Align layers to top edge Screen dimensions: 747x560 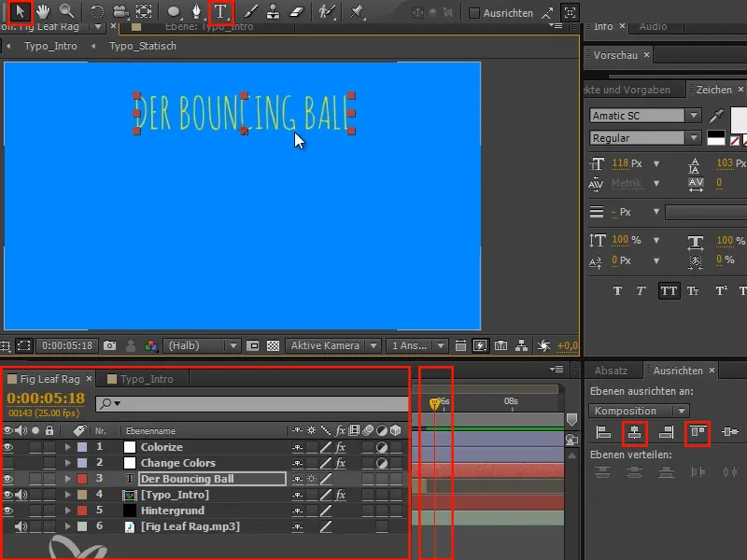(x=698, y=432)
